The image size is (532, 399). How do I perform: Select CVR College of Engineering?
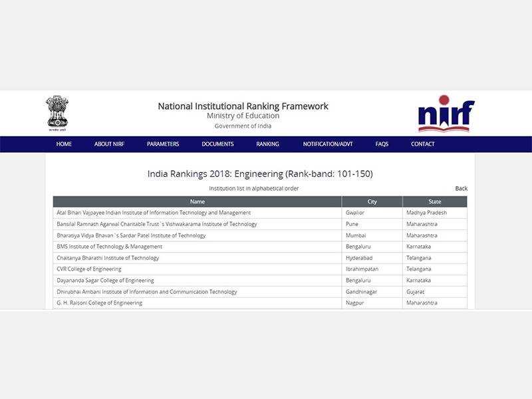[x=89, y=269]
